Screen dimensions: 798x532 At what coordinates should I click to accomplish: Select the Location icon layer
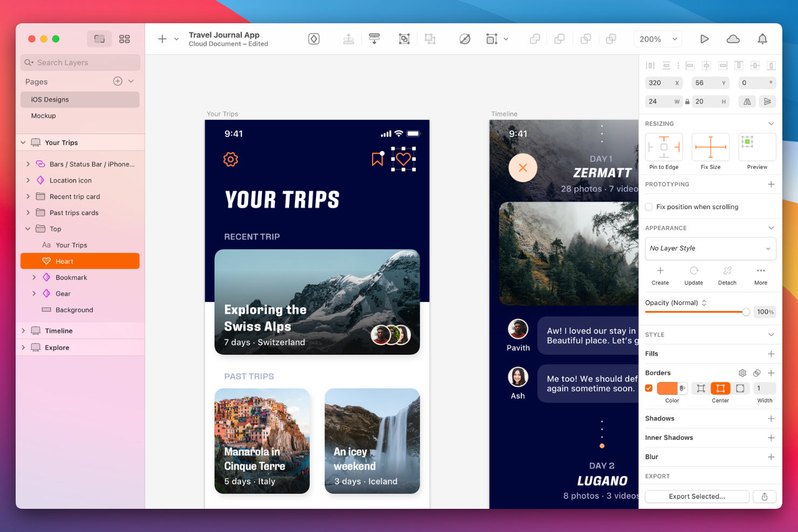(71, 180)
